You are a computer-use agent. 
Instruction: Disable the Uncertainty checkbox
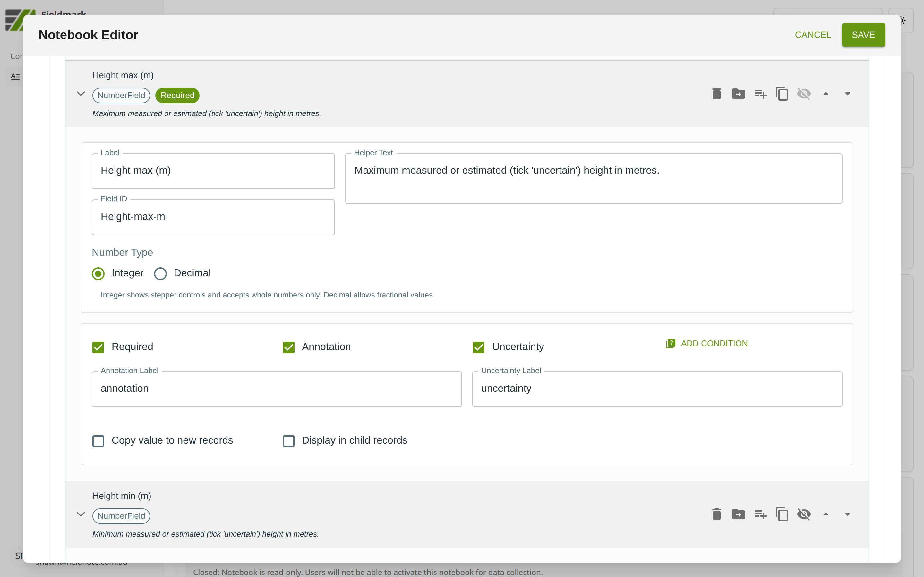478,347
